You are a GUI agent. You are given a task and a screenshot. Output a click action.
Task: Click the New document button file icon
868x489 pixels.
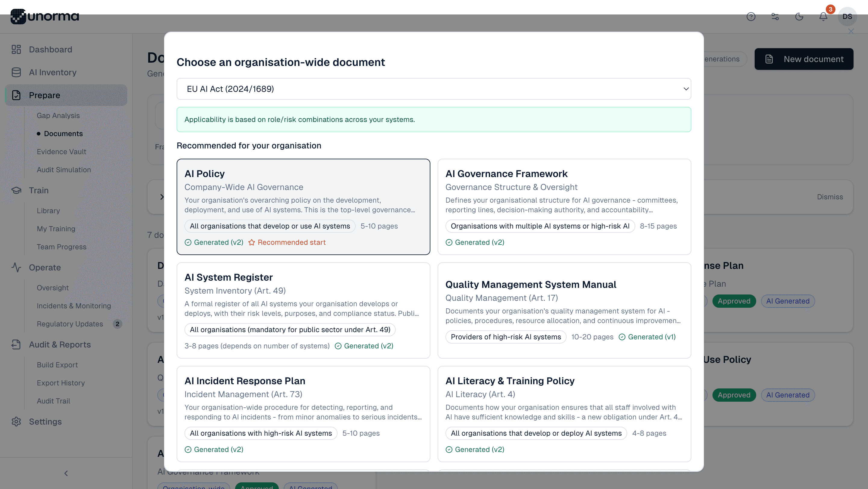pyautogui.click(x=769, y=59)
